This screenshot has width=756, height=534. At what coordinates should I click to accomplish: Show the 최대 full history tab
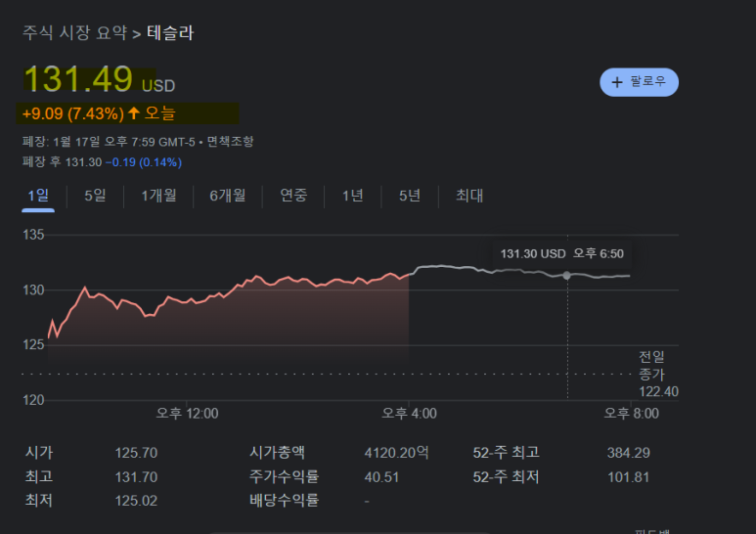pos(469,196)
